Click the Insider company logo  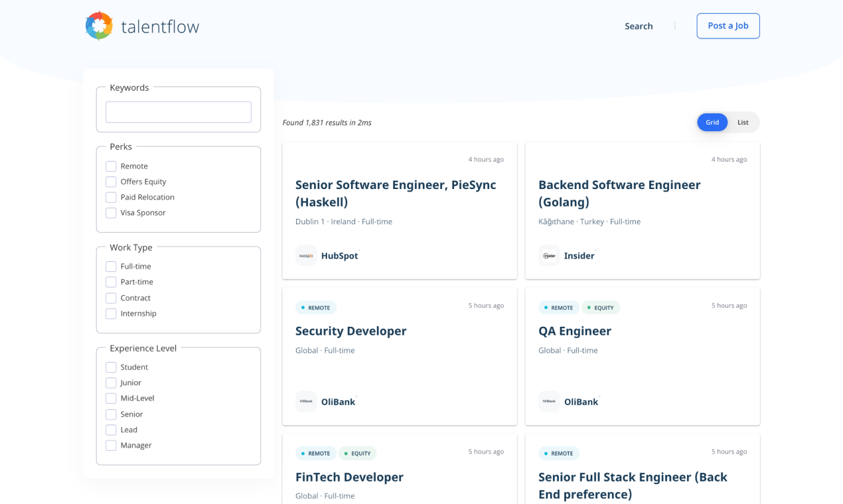(x=549, y=255)
